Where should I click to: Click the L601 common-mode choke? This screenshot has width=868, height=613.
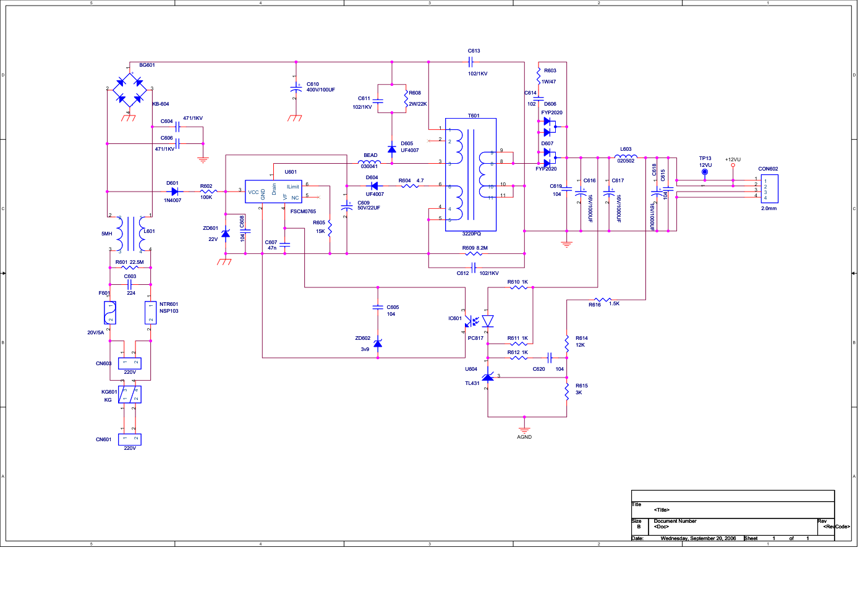130,233
